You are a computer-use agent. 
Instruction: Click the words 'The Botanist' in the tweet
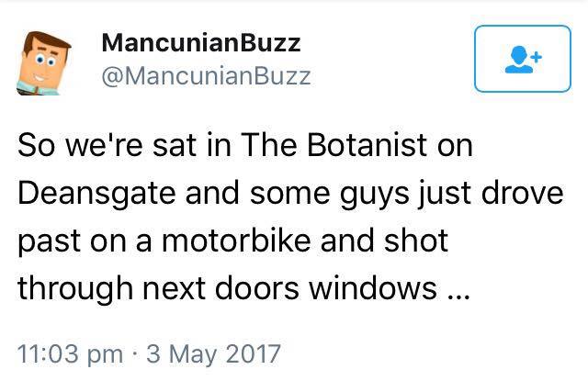(334, 145)
